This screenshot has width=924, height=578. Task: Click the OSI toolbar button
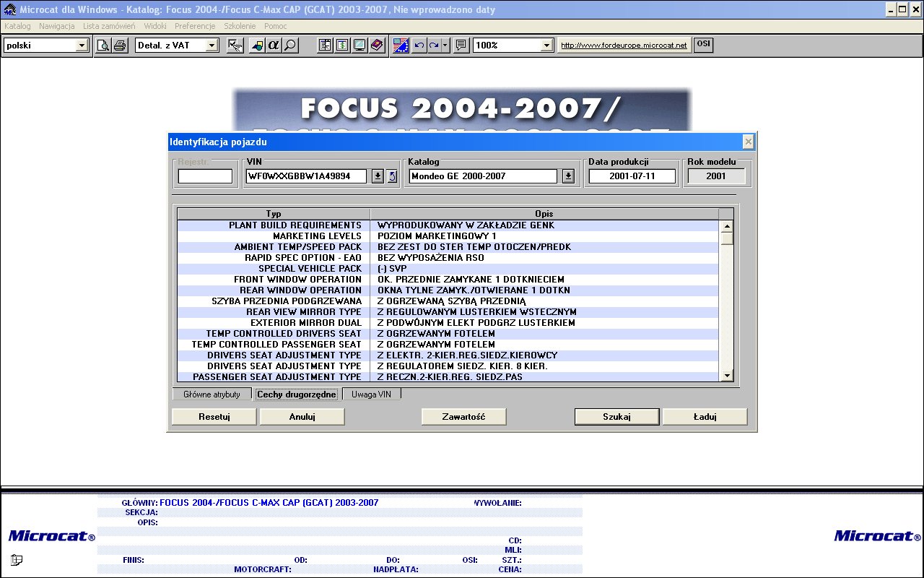pos(703,45)
